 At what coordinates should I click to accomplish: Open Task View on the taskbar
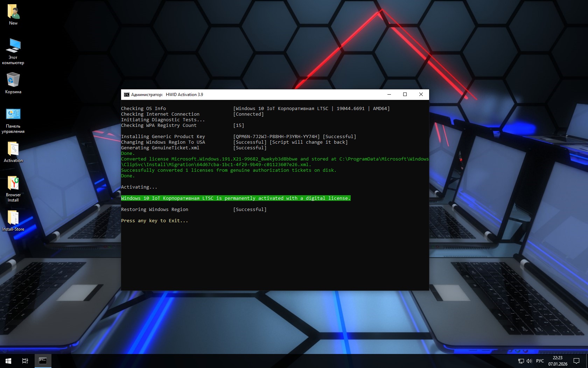(x=25, y=361)
